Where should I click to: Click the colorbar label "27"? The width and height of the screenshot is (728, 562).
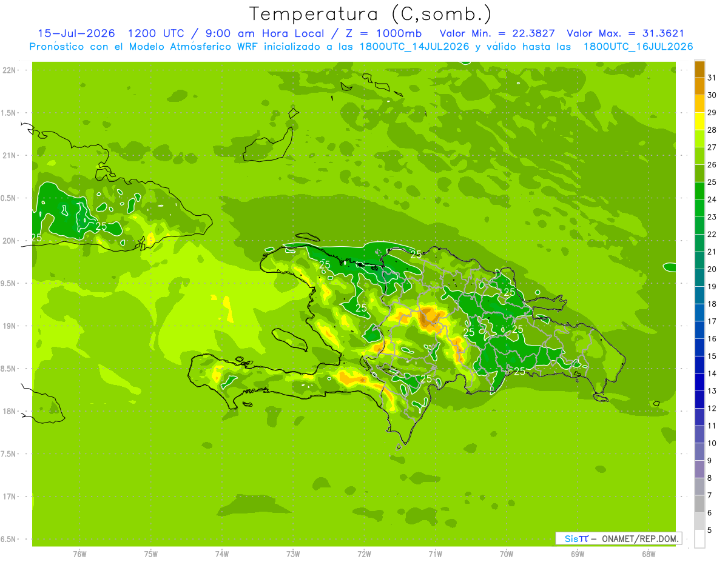point(712,147)
